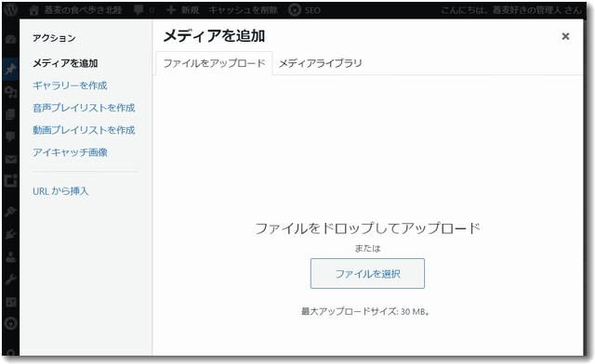Open the Settings sliders icon in sidebar
The image size is (595, 364).
pos(10,302)
